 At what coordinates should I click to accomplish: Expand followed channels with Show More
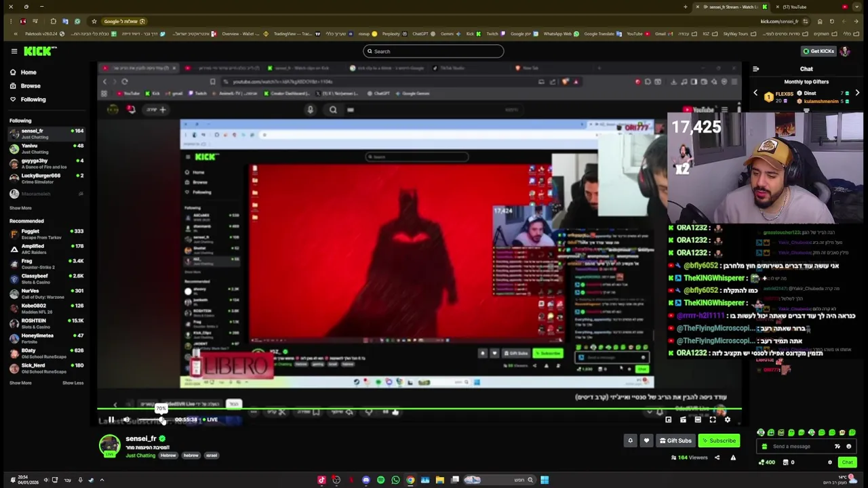click(x=20, y=208)
